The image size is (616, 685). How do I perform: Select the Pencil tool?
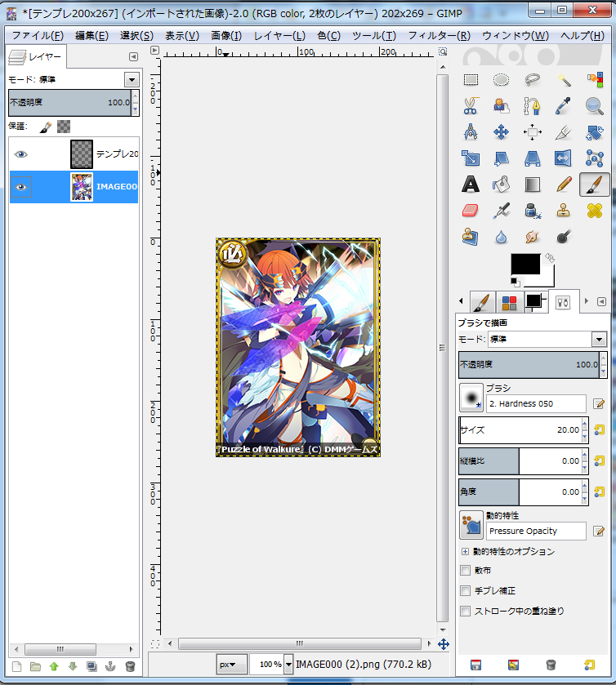coord(564,185)
